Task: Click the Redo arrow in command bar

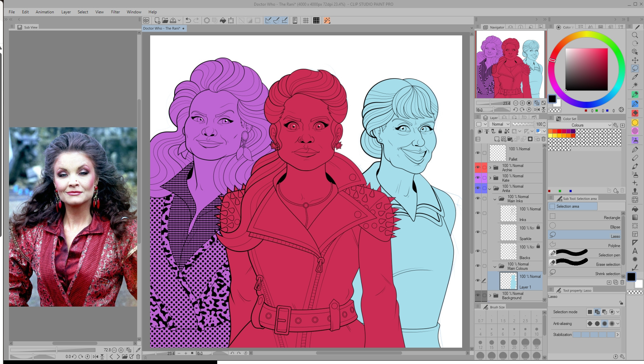Action: tap(196, 20)
